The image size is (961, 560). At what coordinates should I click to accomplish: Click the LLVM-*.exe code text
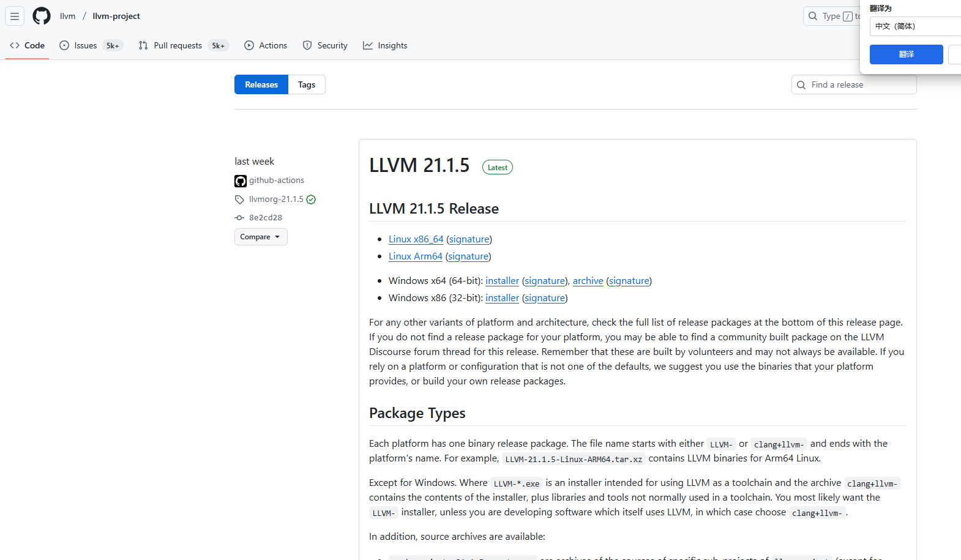[517, 483]
